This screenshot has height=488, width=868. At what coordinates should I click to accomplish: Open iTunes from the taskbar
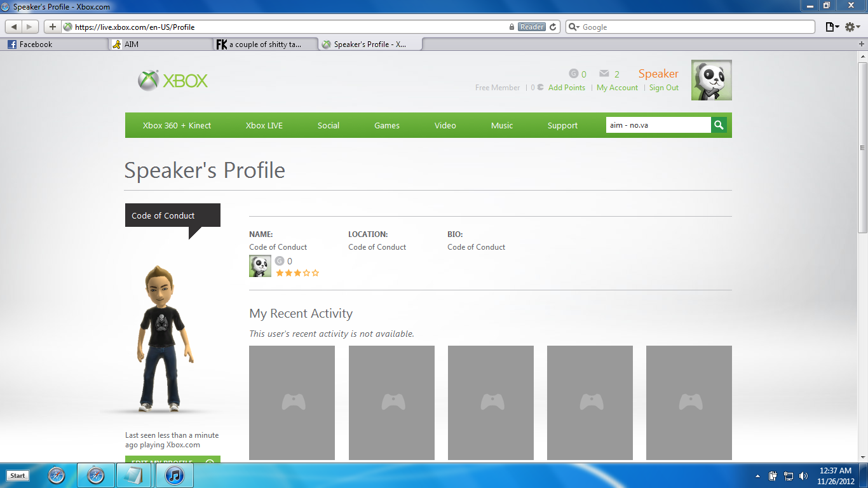point(175,475)
